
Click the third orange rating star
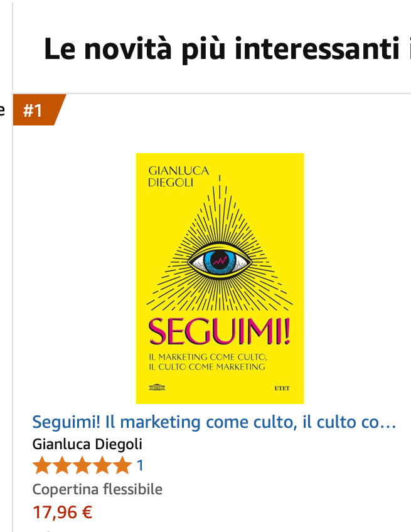82,465
